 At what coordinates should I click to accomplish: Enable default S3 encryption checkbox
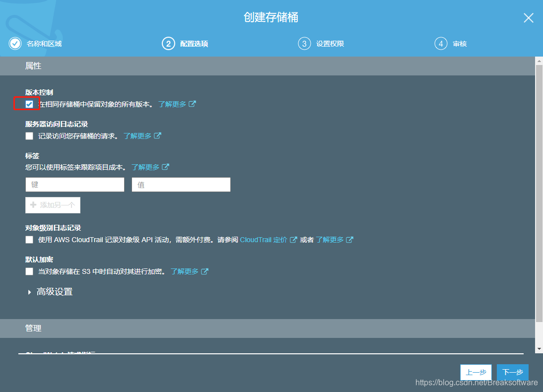(x=29, y=271)
